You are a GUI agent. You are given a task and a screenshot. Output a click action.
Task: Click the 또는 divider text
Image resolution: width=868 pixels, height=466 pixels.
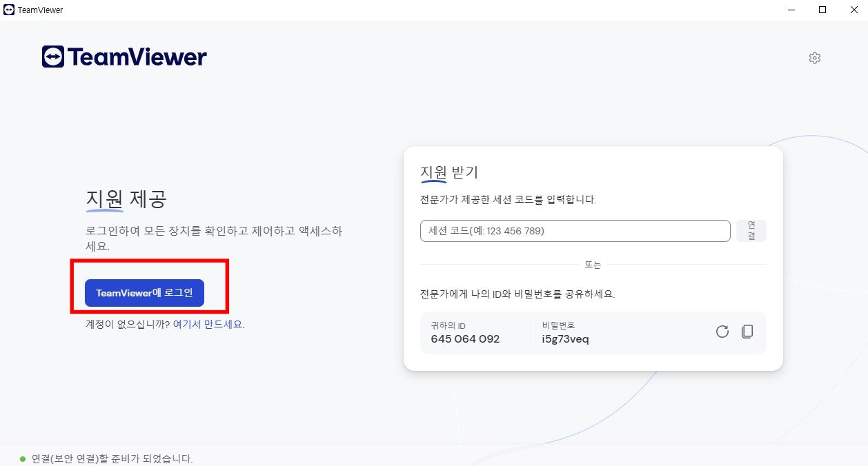click(593, 264)
